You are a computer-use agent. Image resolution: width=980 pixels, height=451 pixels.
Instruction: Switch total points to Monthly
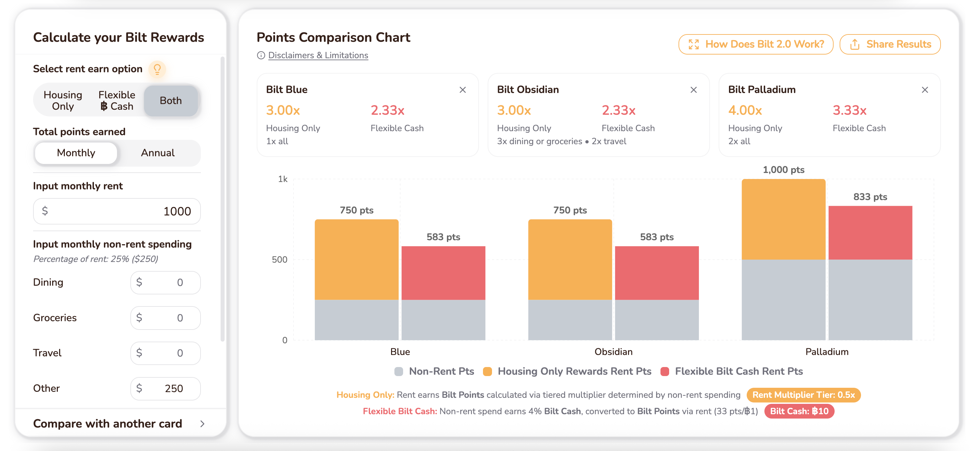click(76, 153)
